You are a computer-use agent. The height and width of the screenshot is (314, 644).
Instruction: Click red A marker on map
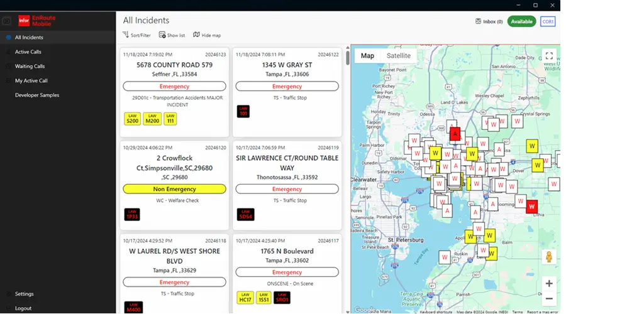pyautogui.click(x=455, y=134)
